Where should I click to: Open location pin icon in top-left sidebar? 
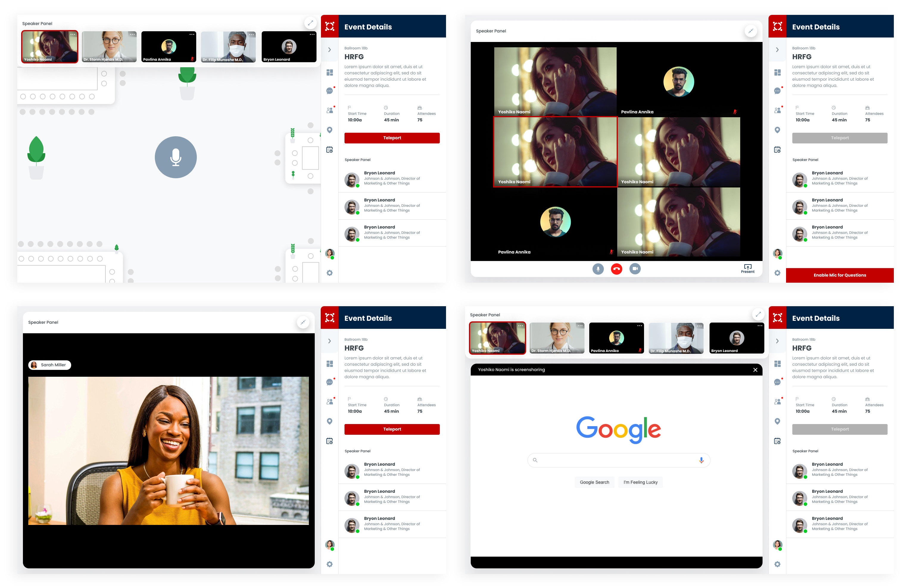click(x=330, y=130)
